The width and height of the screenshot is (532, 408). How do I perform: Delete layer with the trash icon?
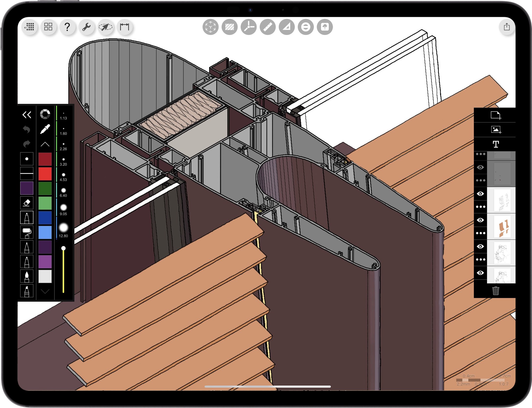tap(496, 291)
